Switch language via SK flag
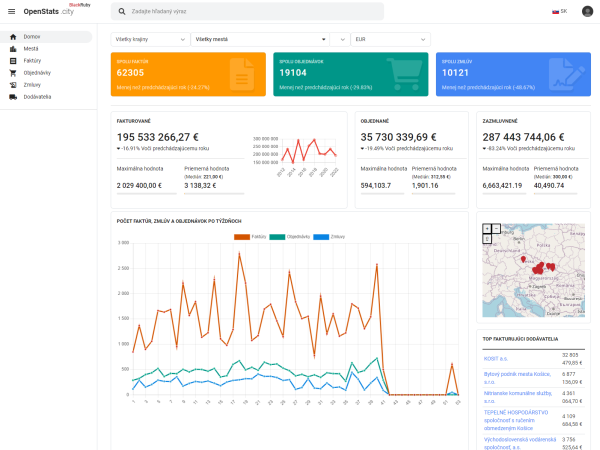The height and width of the screenshot is (450, 600). point(559,11)
